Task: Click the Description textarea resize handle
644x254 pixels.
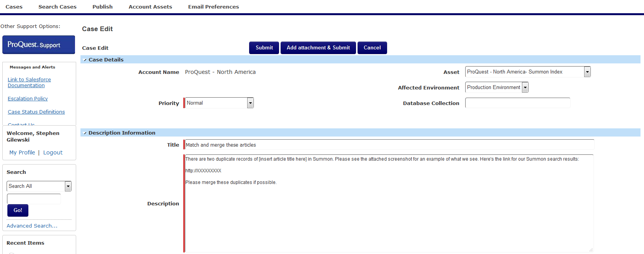Action: pyautogui.click(x=591, y=250)
